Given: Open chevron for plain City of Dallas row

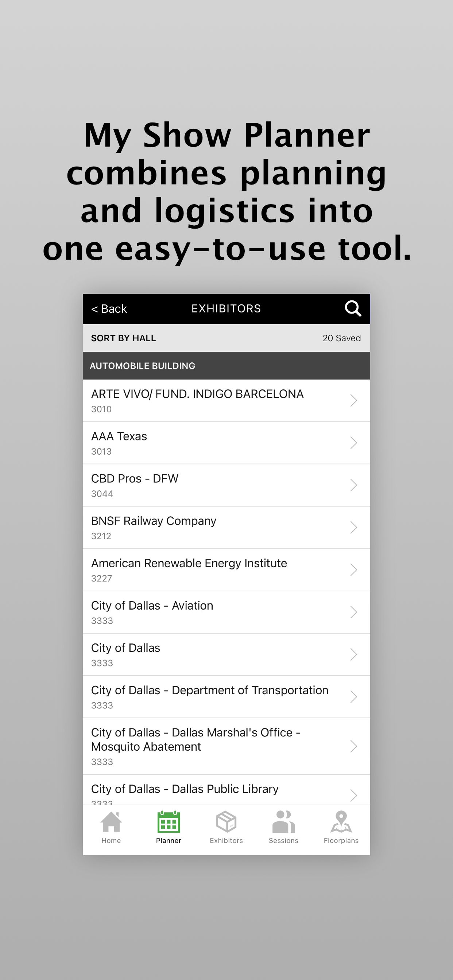Looking at the screenshot, I should (354, 654).
